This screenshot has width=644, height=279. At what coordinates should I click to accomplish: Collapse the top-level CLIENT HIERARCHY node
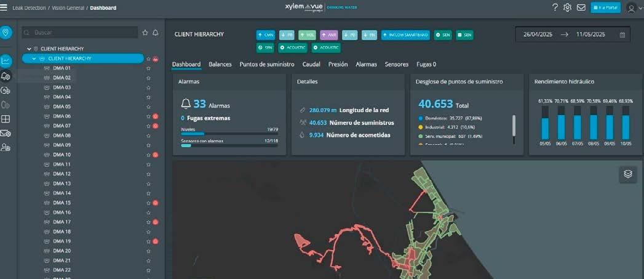pos(29,49)
